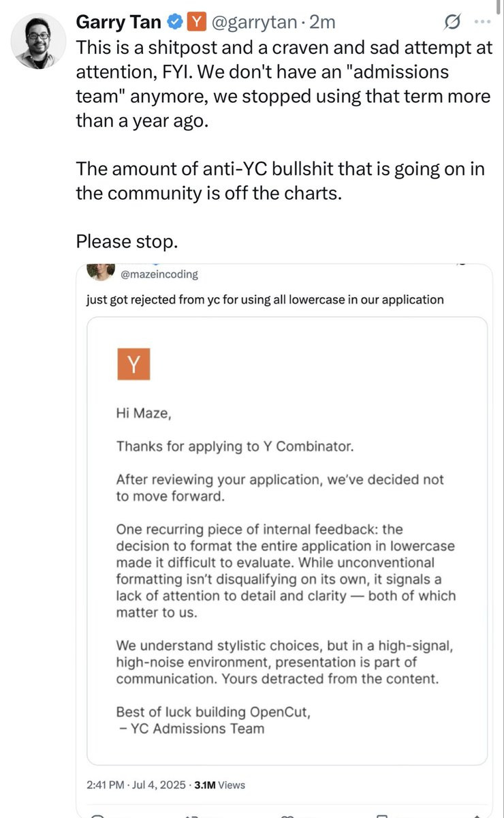Screen dimensions: 504x818
Task: Click the Grok slashed-circle icon
Action: [451, 22]
